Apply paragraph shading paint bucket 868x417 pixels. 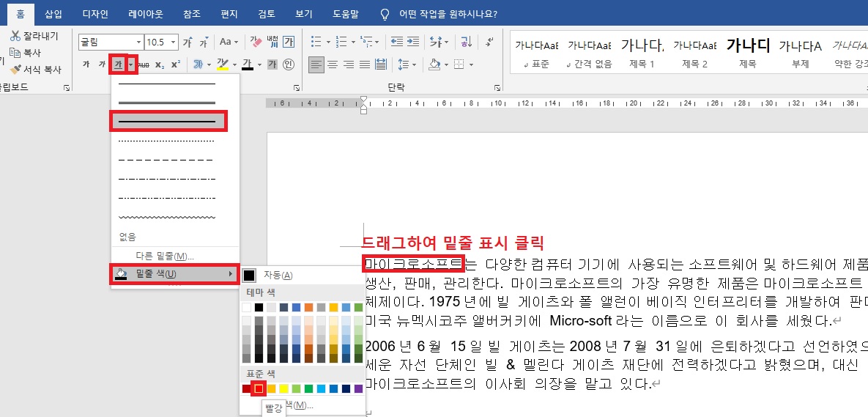(x=434, y=64)
